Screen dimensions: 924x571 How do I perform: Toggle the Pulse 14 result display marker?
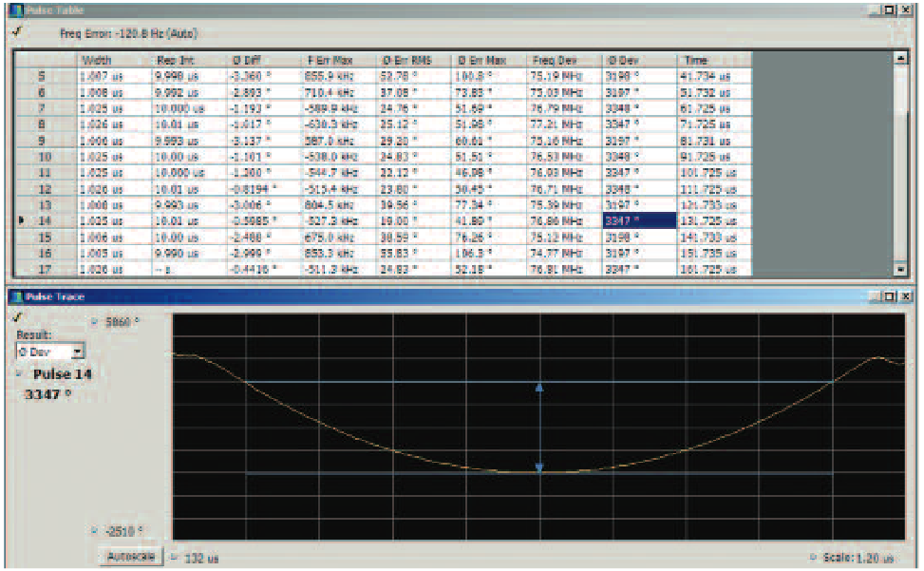(x=19, y=373)
